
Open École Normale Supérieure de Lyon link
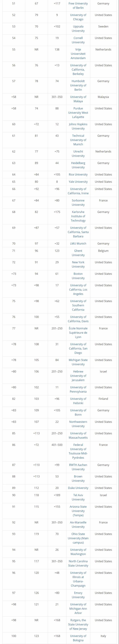coord(78,332)
